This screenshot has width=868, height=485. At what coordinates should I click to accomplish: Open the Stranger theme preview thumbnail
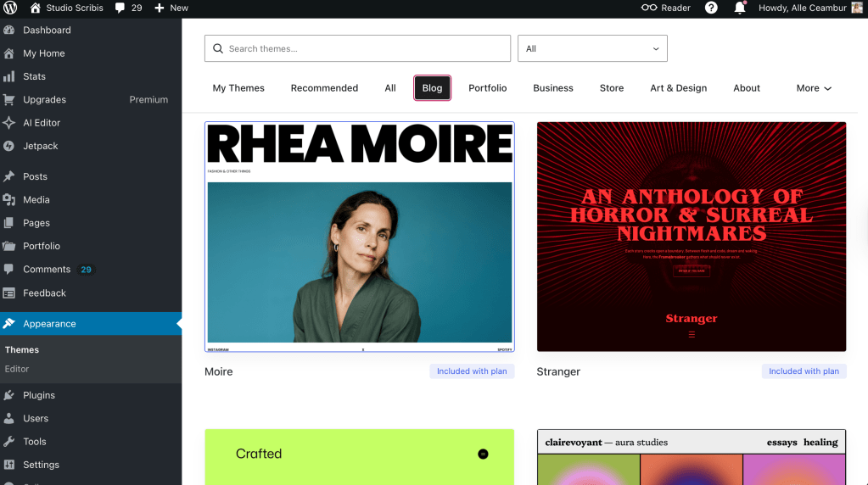(692, 237)
